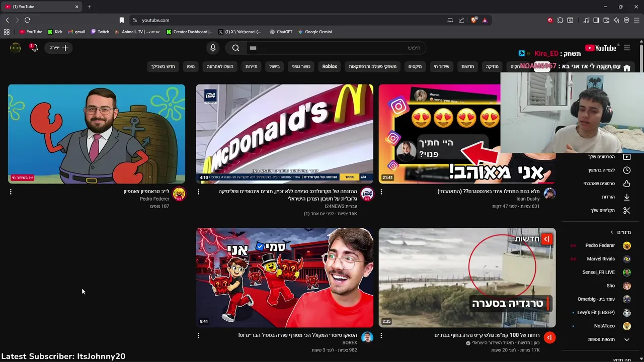
Task: Toggle bookmark for this page
Action: tap(121, 20)
